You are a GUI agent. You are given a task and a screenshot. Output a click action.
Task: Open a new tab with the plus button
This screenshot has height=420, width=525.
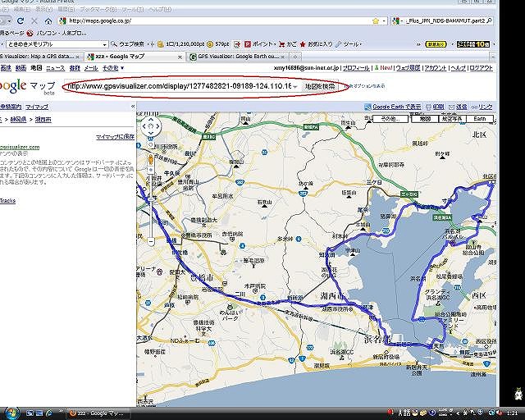click(295, 57)
